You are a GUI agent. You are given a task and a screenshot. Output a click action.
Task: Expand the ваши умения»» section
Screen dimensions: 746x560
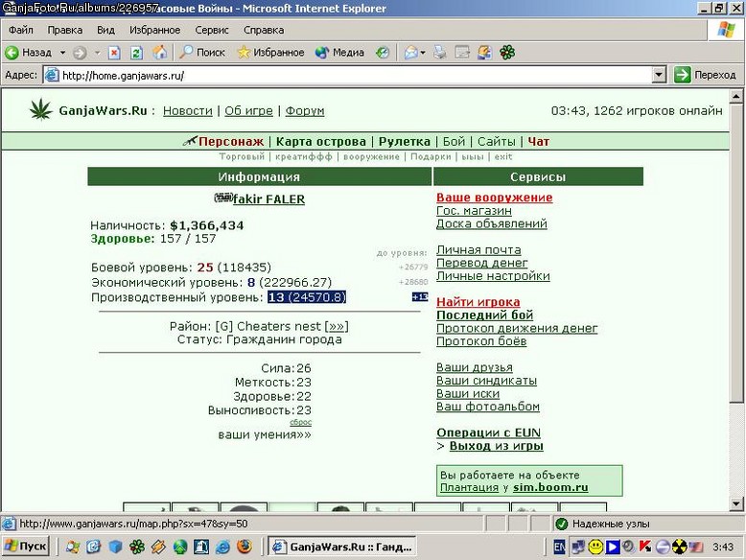pyautogui.click(x=265, y=434)
